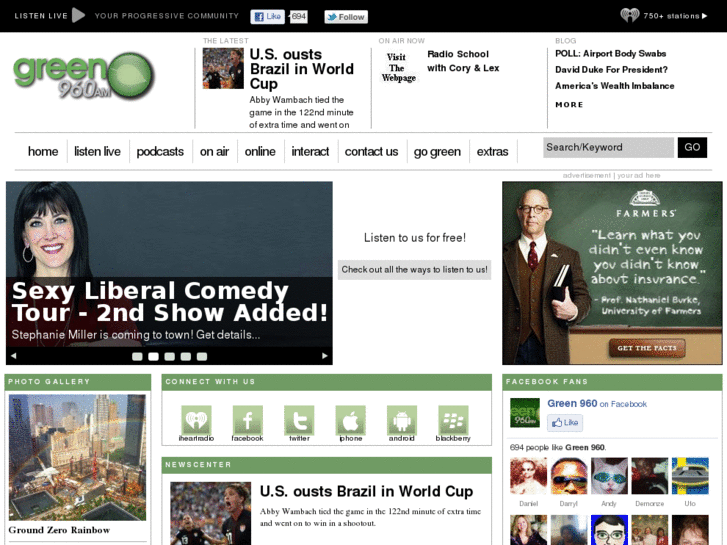Click the Green 960 AM logo
This screenshot has width=727, height=545.
pos(83,76)
